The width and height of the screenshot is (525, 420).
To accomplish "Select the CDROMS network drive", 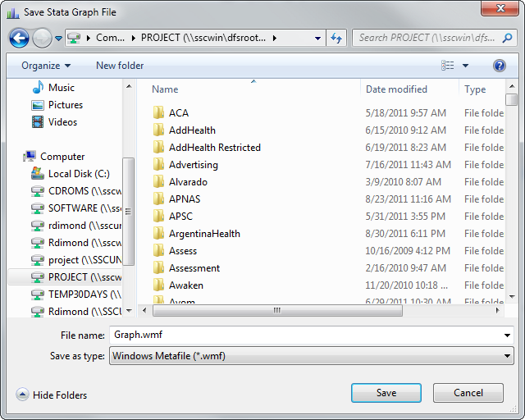I will pyautogui.click(x=85, y=191).
